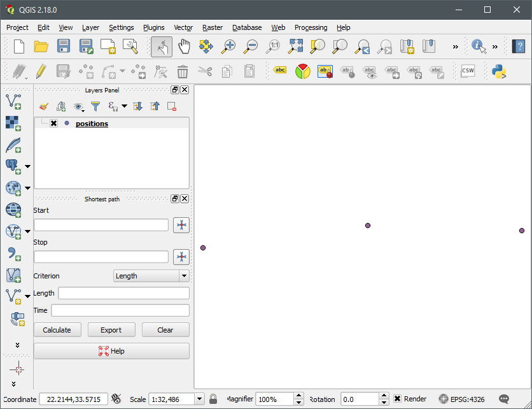Open the Project menu
532x409 pixels.
(x=17, y=27)
